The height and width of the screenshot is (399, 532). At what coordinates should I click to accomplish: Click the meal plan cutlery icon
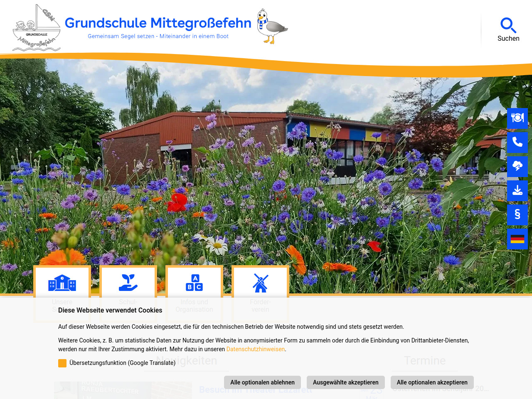coord(517,118)
